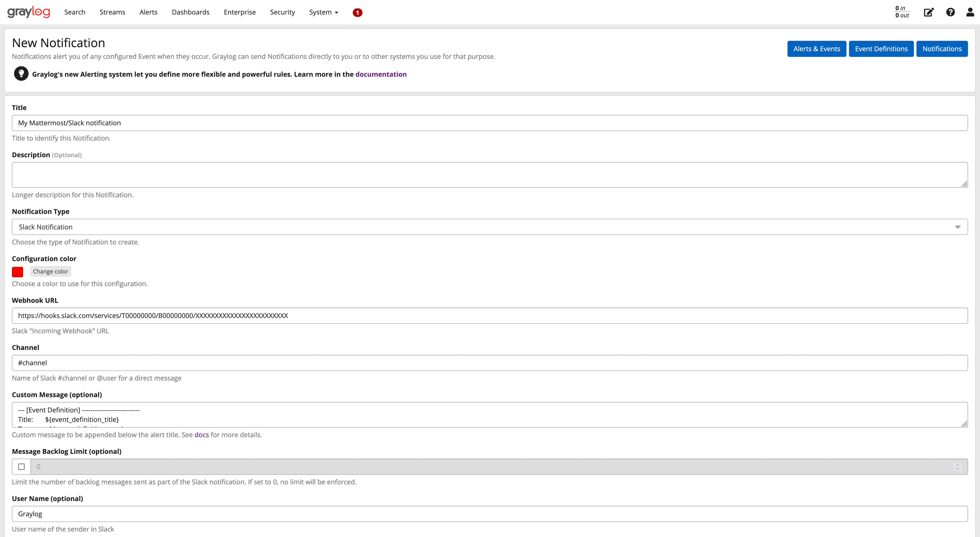Navigate to the Streams menu
980x537 pixels.
(112, 12)
